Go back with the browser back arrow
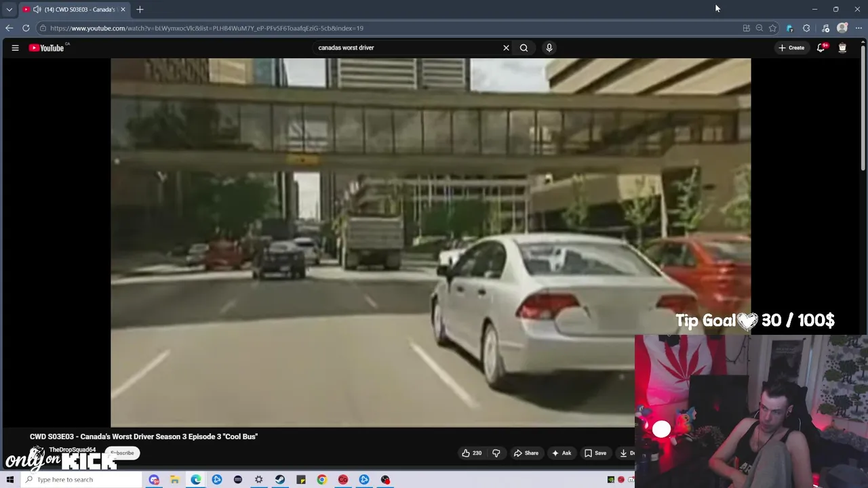This screenshot has width=868, height=488. coord(9,28)
